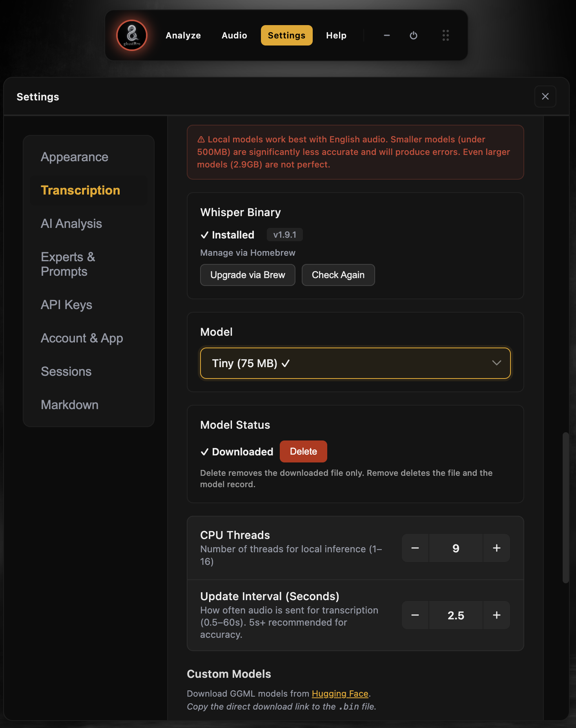The width and height of the screenshot is (576, 728).
Task: Select the Settings tab
Action: click(287, 35)
